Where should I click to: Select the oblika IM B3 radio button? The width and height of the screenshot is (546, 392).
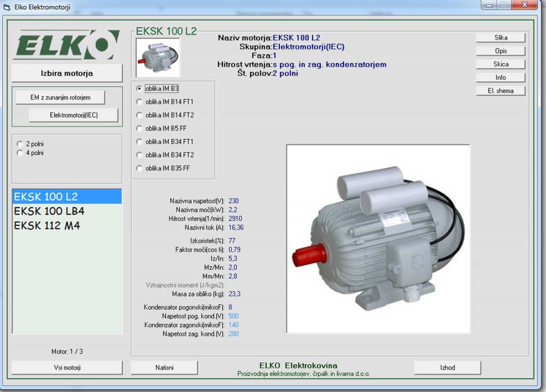click(139, 89)
